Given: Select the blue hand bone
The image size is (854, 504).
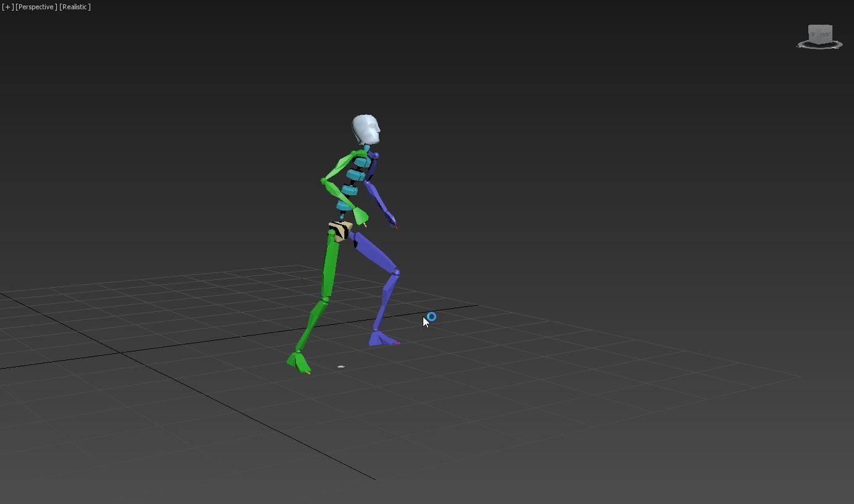Looking at the screenshot, I should (x=391, y=220).
